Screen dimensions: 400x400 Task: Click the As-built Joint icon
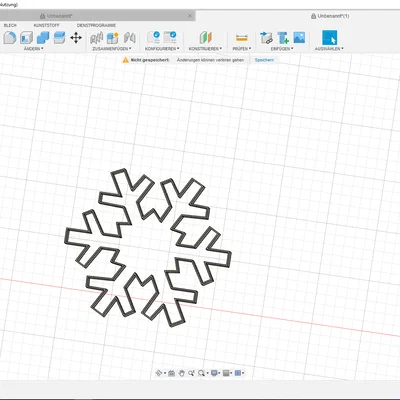pyautogui.click(x=129, y=38)
